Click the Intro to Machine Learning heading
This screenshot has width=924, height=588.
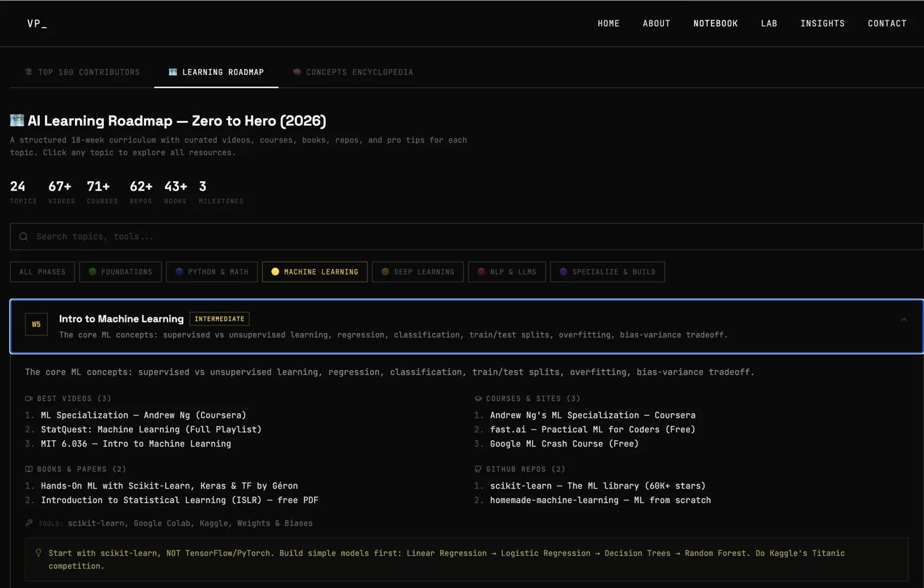[121, 319]
